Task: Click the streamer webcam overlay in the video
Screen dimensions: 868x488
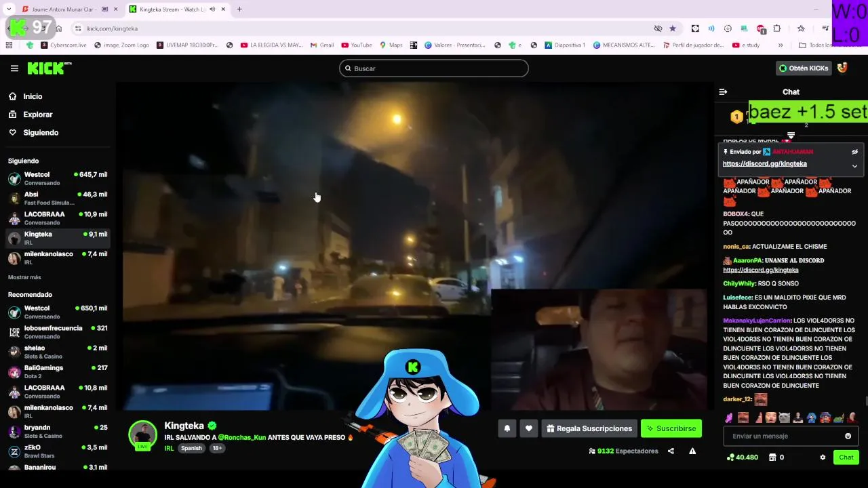Action: coord(598,350)
